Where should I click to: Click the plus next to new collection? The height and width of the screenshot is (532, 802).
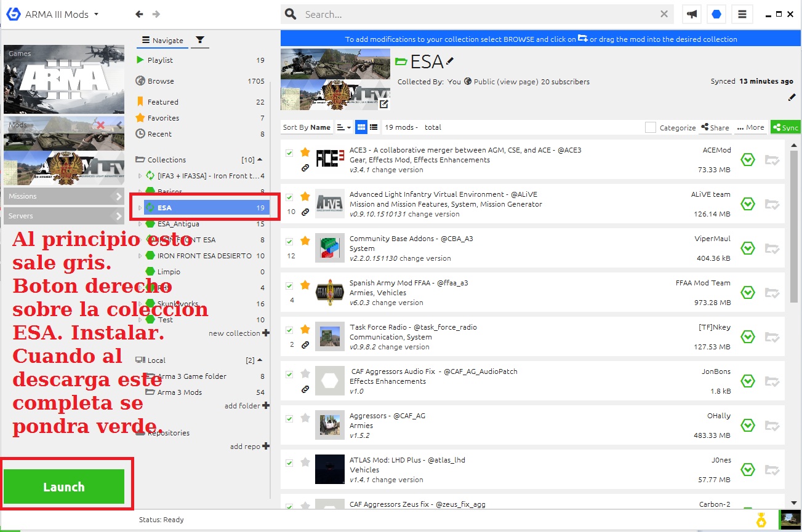coord(266,333)
